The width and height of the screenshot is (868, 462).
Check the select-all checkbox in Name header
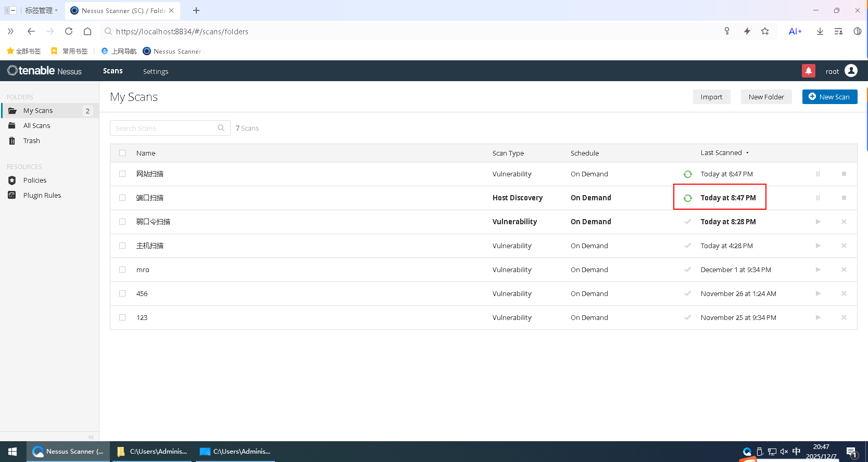tap(122, 153)
